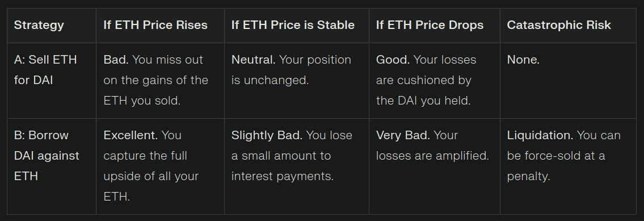
Task: Click the 'Good.' losses are cushioned cell
Action: pos(435,81)
